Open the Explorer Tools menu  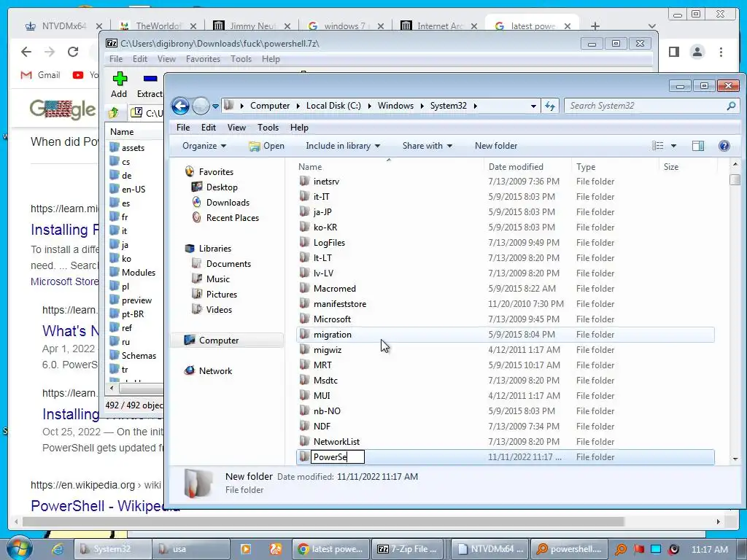tap(268, 128)
